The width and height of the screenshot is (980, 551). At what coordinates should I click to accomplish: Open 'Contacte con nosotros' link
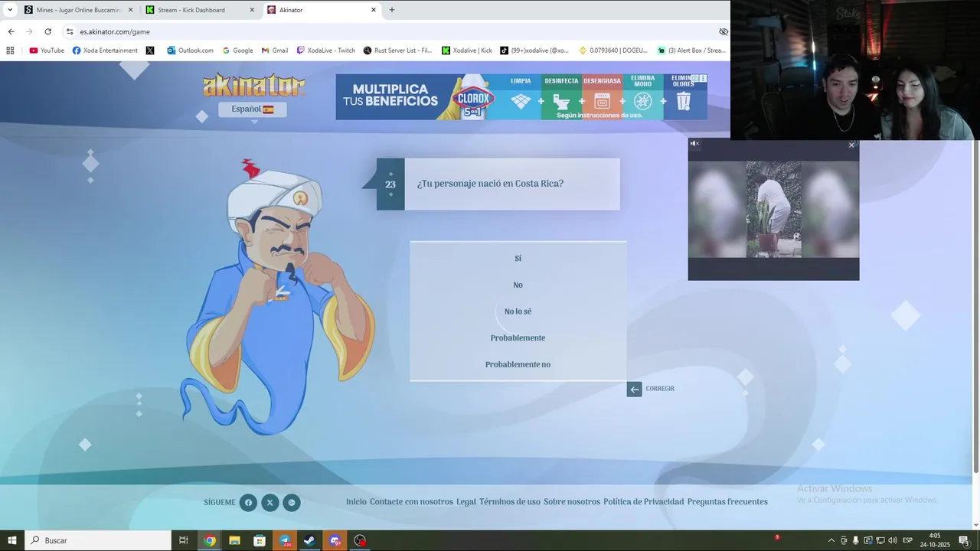click(x=411, y=502)
